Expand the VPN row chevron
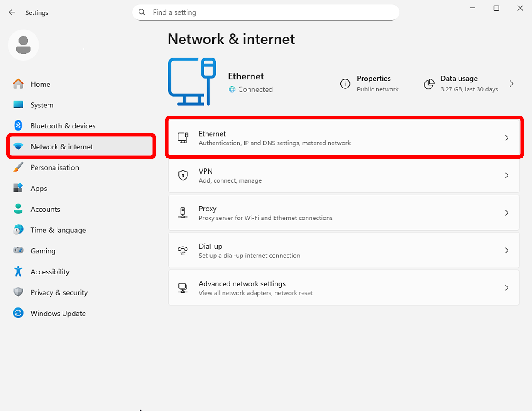This screenshot has height=411, width=532. click(x=507, y=175)
